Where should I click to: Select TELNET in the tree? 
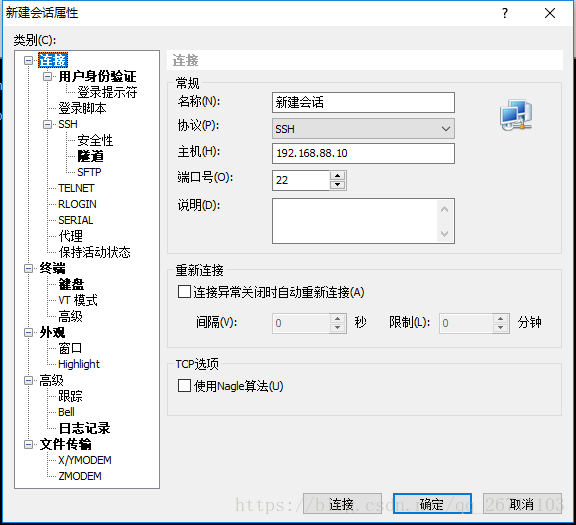coord(76,188)
